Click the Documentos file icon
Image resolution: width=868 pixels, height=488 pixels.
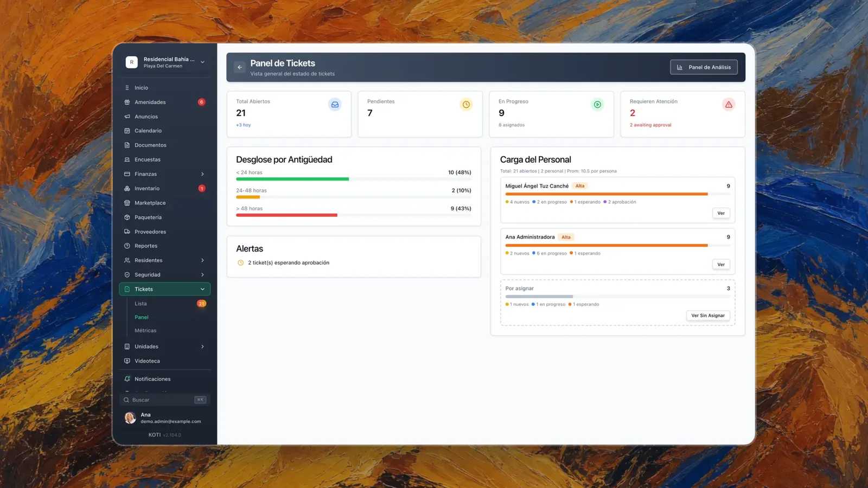click(x=127, y=145)
